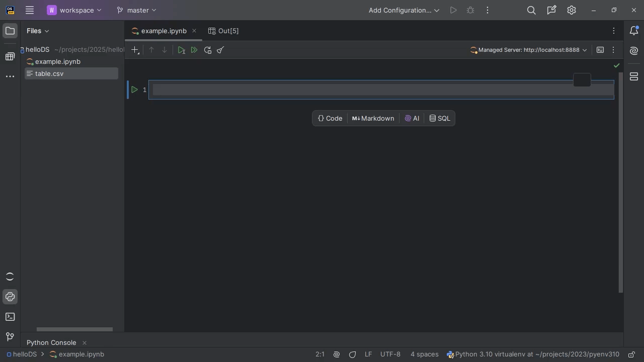644x362 pixels.
Task: Open the Notifications bell panel
Action: coord(634,31)
